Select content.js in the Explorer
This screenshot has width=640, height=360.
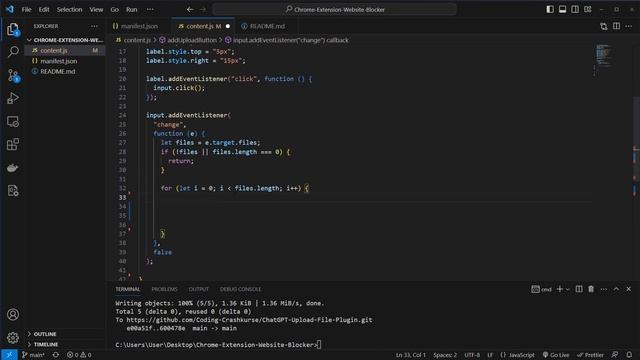pos(65,50)
